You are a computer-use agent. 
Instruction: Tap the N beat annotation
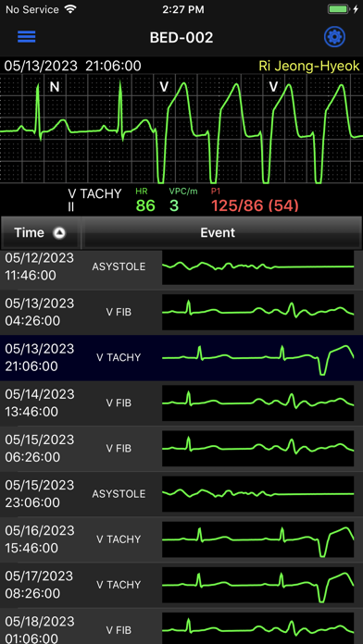[x=55, y=87]
